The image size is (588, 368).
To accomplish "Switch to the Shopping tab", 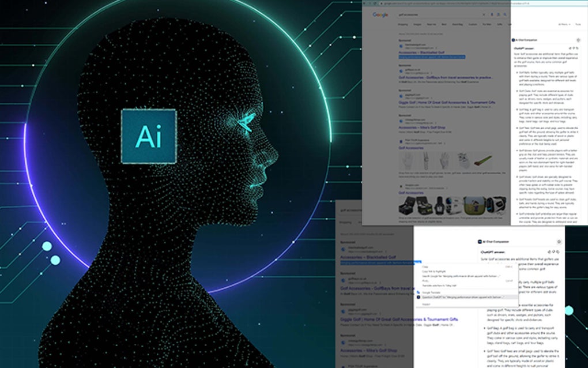I will tap(402, 24).
